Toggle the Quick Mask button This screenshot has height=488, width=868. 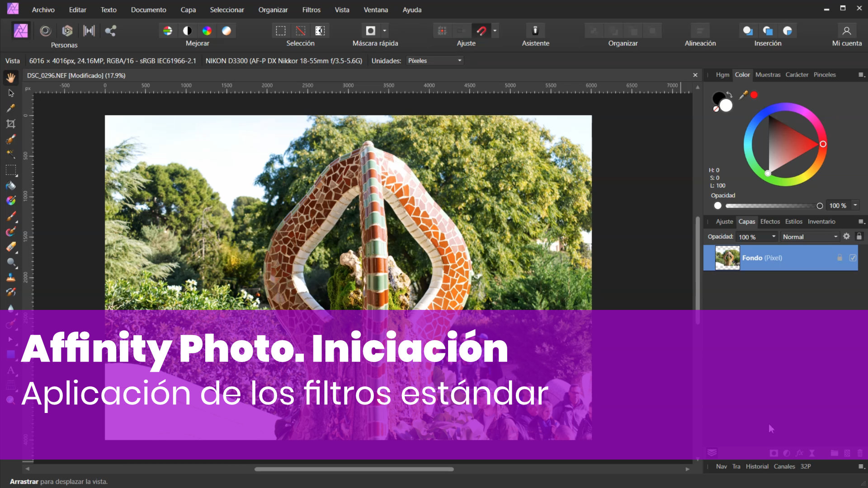[x=371, y=31]
